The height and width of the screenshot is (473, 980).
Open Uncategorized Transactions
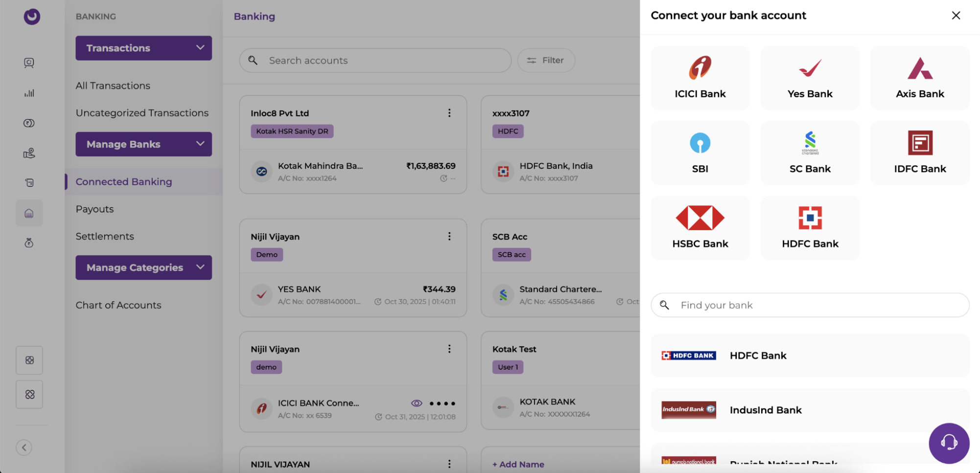[x=142, y=113]
